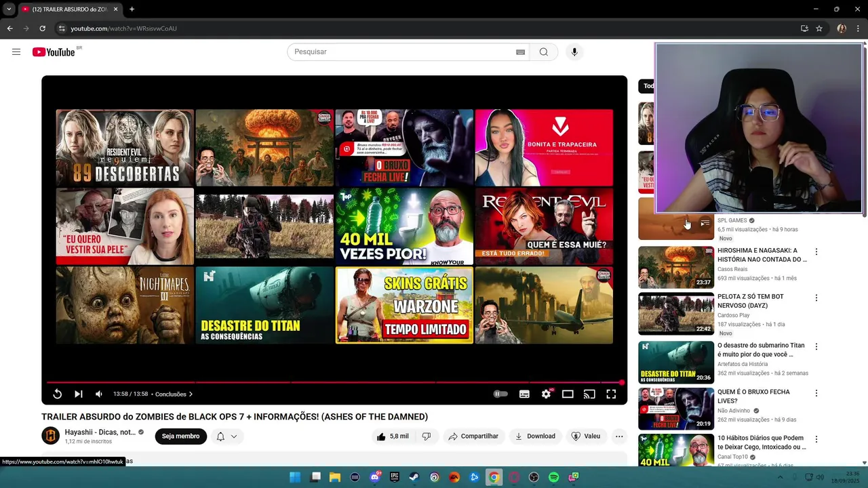Image resolution: width=868 pixels, height=488 pixels.
Task: Click Casos Reais channel name
Action: tap(732, 269)
